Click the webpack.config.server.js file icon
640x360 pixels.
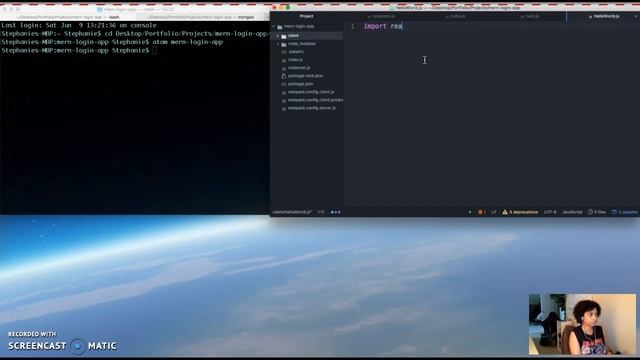pyautogui.click(x=284, y=109)
